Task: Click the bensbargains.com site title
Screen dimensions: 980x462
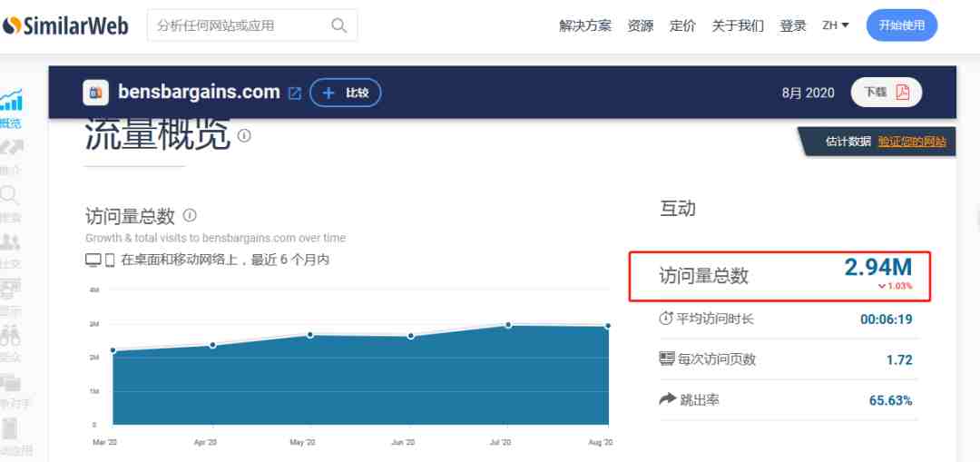Action: pyautogui.click(x=199, y=92)
